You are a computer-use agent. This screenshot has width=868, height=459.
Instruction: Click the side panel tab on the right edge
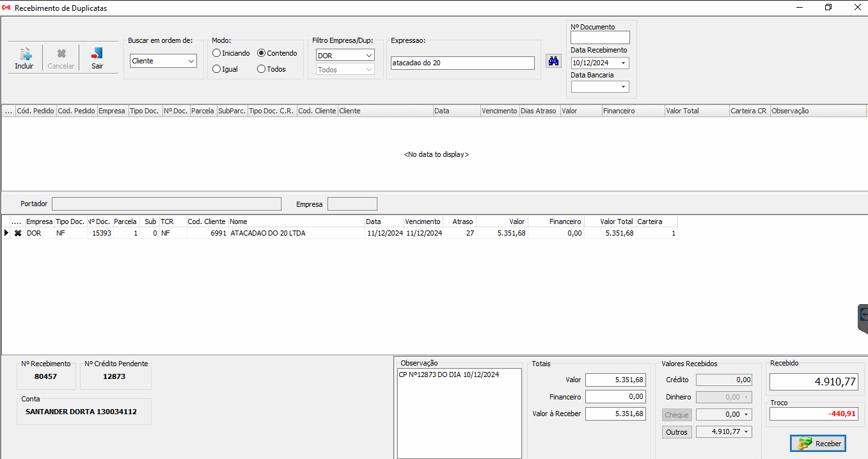862,318
